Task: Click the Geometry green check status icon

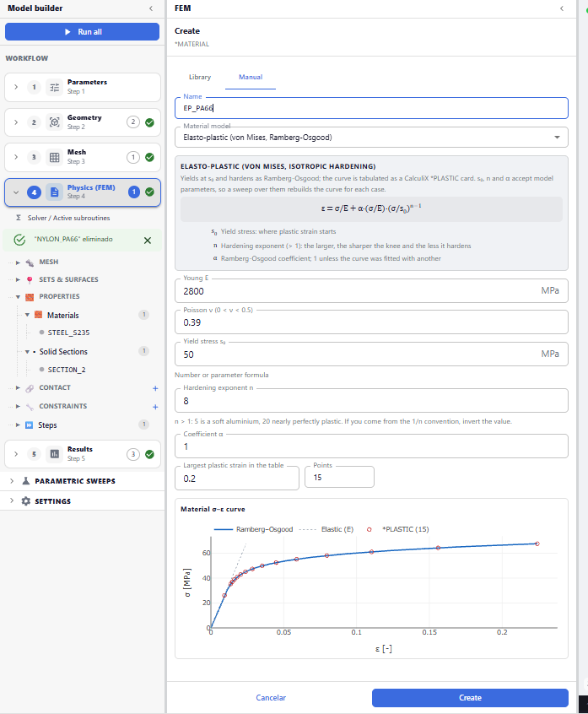Action: (149, 122)
